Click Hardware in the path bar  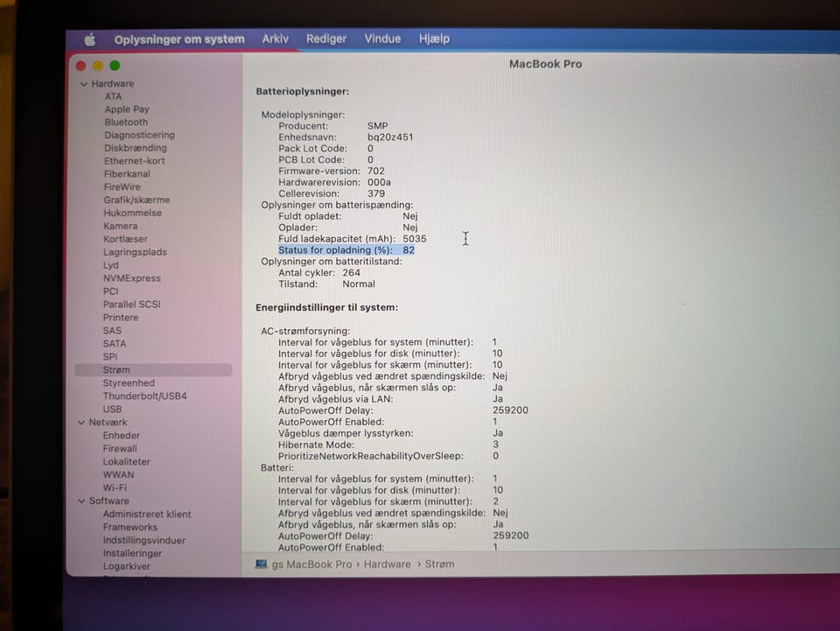coord(387,564)
